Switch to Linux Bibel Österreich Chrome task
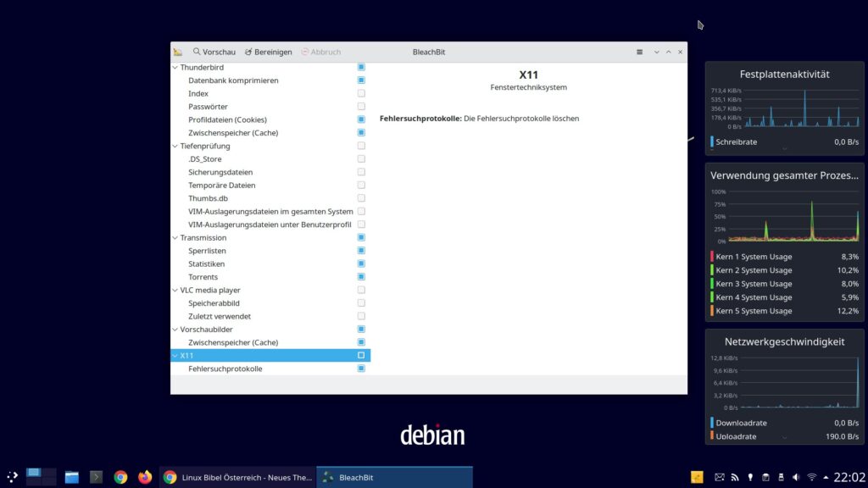Image resolution: width=868 pixels, height=488 pixels. (238, 477)
